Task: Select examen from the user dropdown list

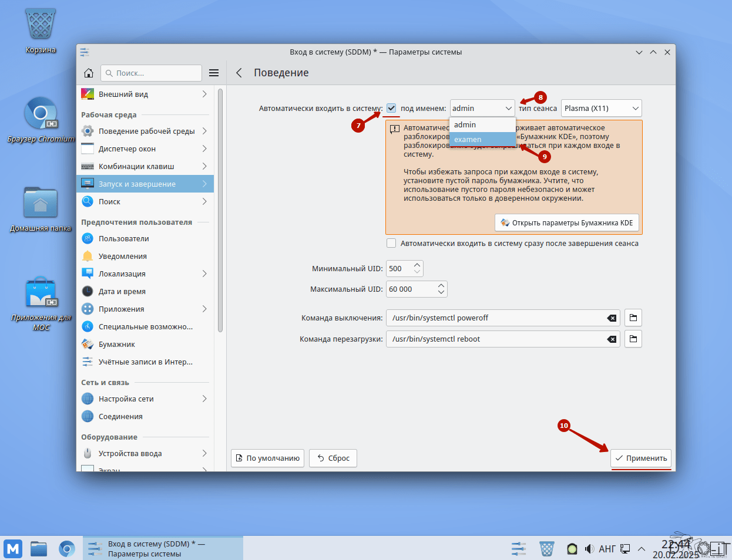Action: click(x=468, y=139)
